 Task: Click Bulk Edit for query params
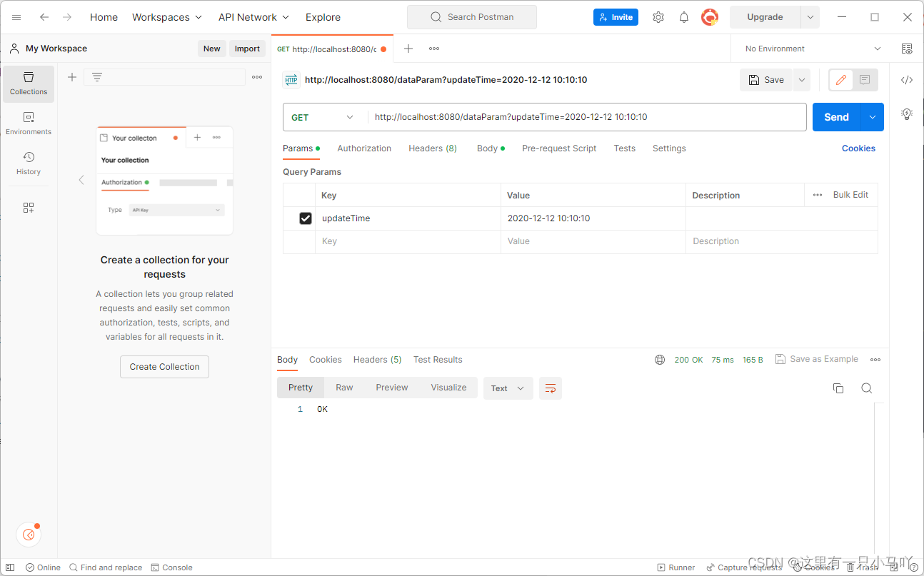pyautogui.click(x=850, y=195)
